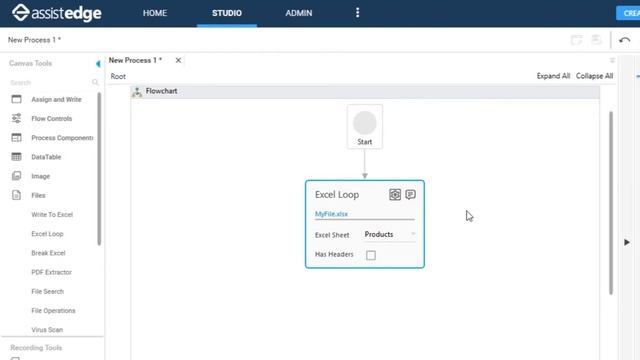Click the AssistEdge logo
This screenshot has height=360, width=640.
[x=56, y=13]
